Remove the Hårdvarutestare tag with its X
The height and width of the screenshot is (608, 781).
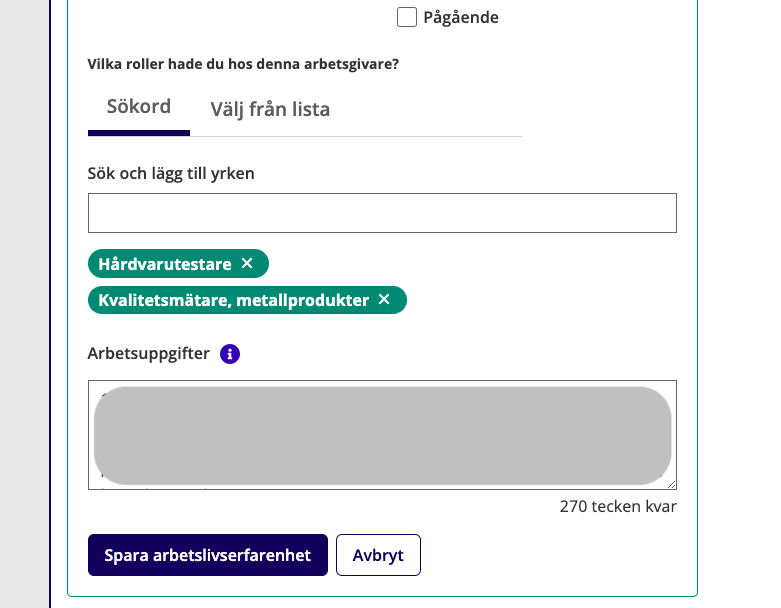point(247,264)
